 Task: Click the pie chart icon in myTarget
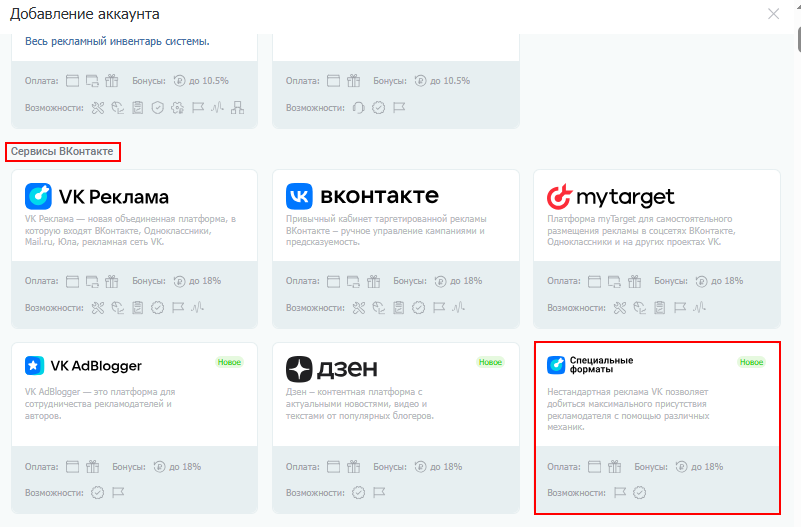pyautogui.click(x=640, y=308)
